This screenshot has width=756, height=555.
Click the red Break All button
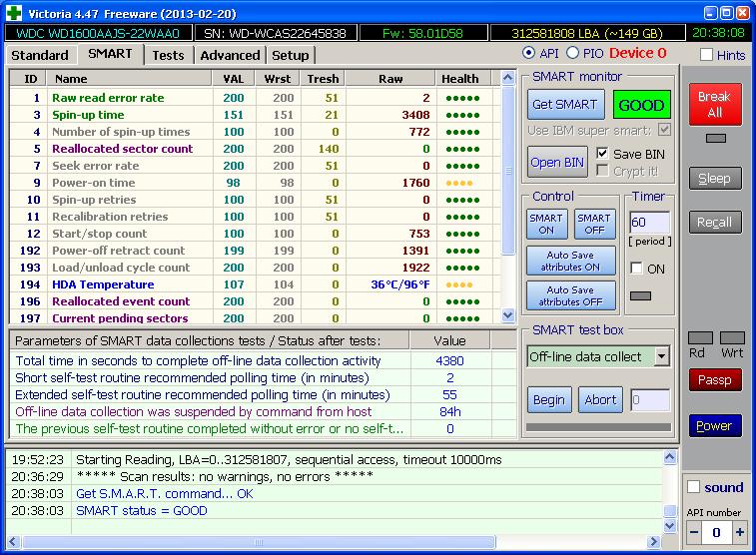tap(715, 104)
